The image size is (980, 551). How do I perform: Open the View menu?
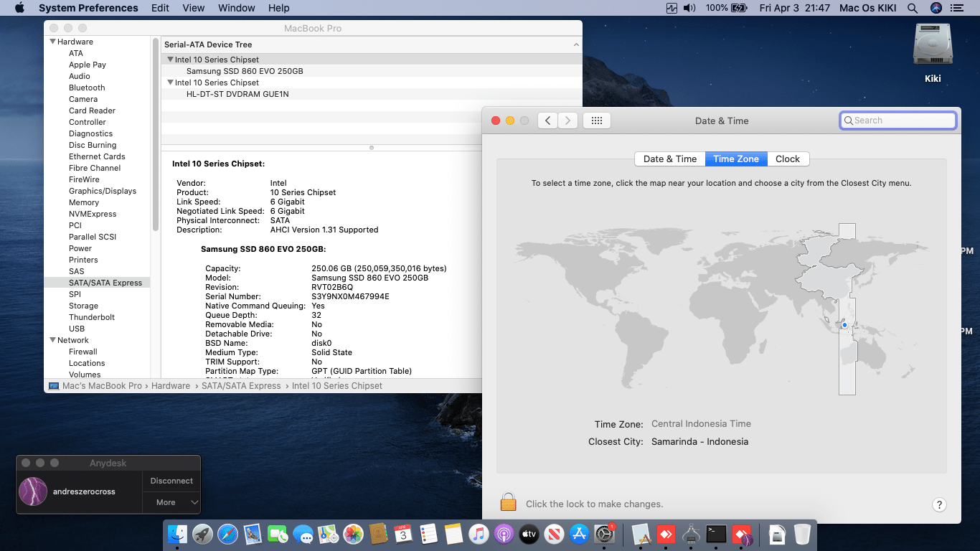tap(194, 8)
